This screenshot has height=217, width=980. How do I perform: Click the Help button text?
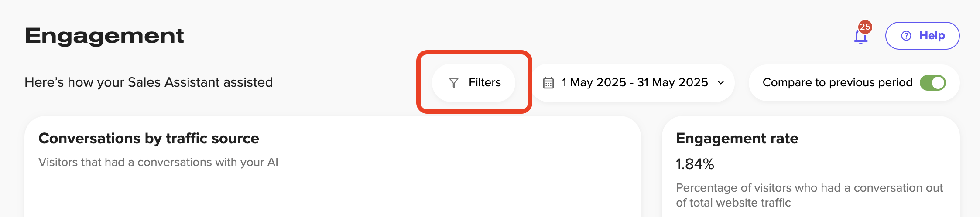932,36
